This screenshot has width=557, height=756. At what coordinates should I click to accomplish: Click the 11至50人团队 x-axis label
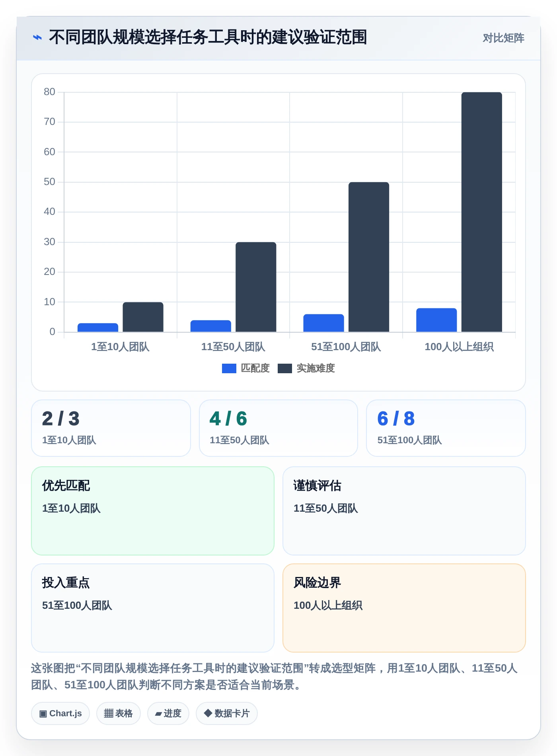(x=233, y=347)
